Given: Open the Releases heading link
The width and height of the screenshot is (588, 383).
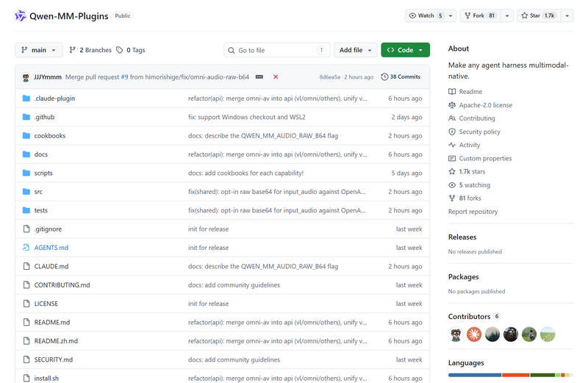Looking at the screenshot, I should [462, 237].
